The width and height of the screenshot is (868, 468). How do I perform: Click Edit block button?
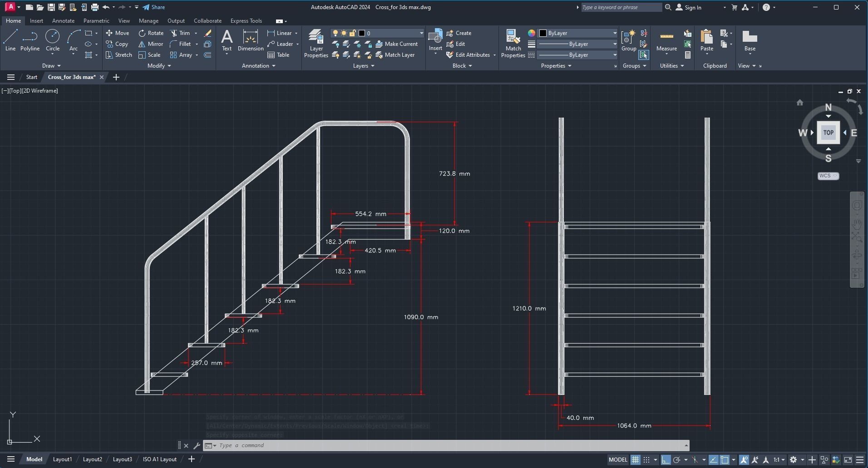coord(456,44)
